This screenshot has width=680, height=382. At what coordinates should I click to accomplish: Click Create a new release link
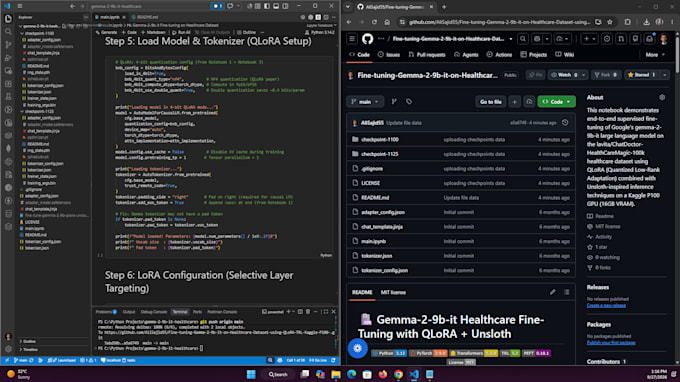tap(606, 305)
